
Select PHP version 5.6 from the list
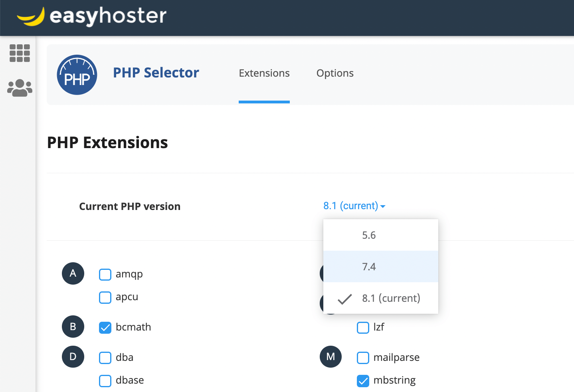369,235
